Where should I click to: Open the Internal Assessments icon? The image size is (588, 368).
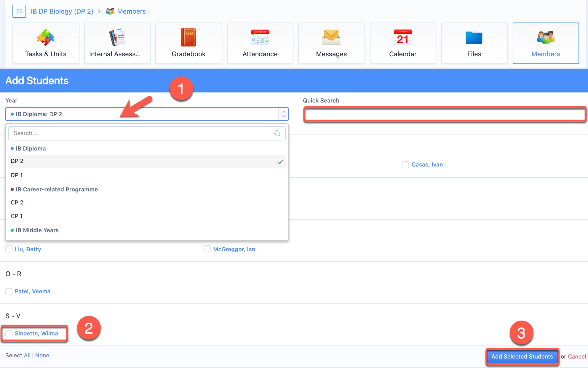pos(117,38)
